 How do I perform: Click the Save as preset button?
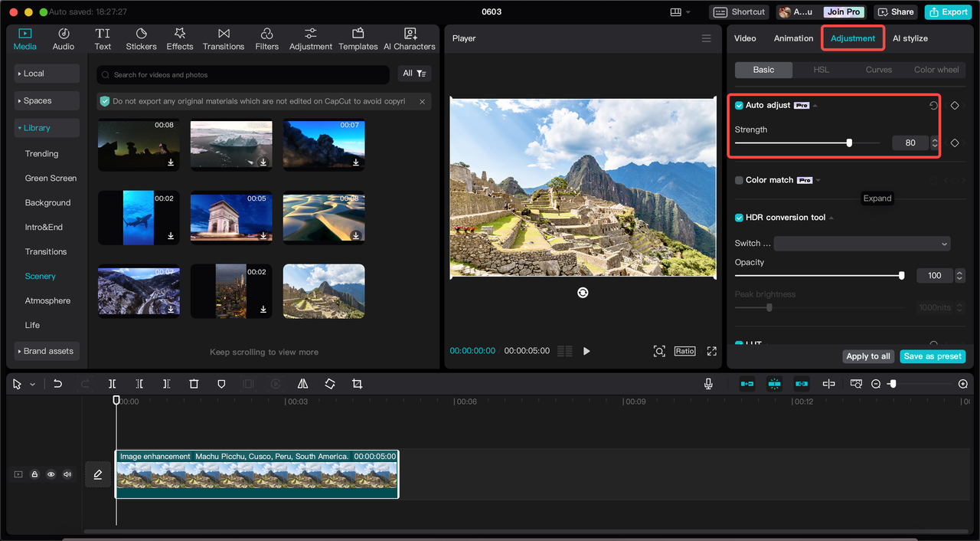pos(932,356)
